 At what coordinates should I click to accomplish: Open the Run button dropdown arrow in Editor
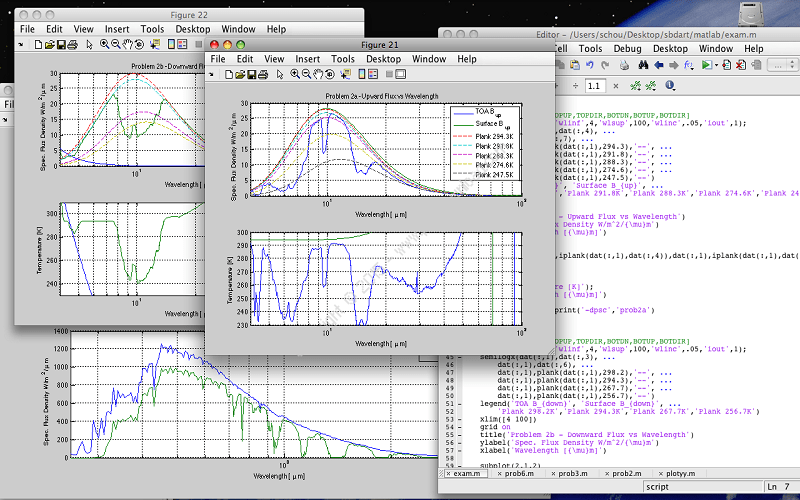(716, 66)
